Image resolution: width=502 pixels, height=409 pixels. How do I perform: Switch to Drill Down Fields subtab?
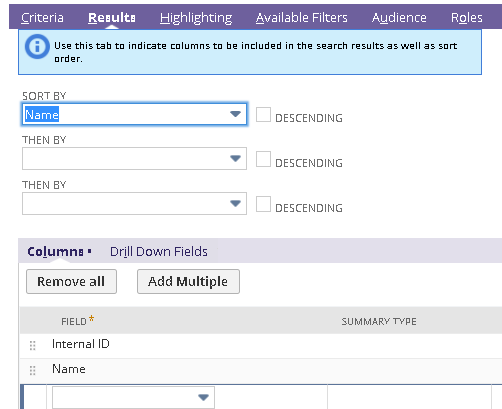tap(159, 252)
